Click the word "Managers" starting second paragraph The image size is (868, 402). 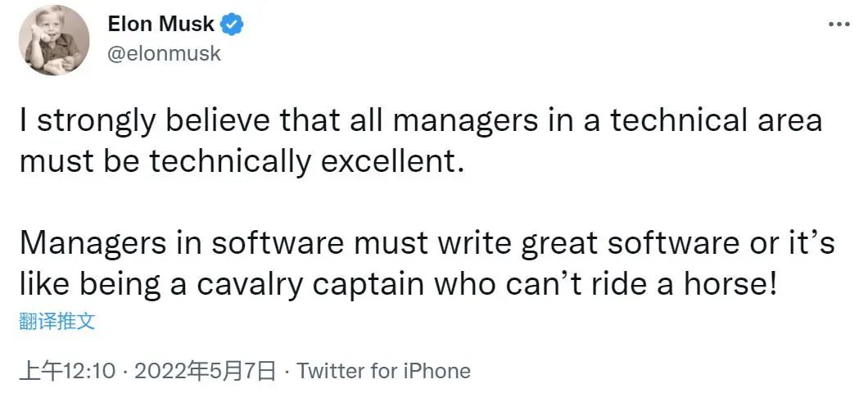pyautogui.click(x=93, y=244)
